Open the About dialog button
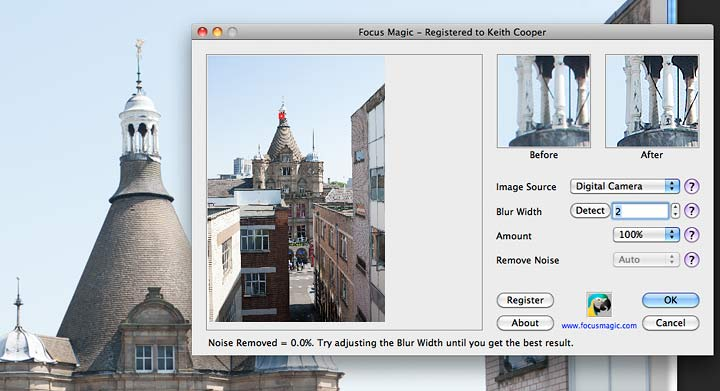 click(x=525, y=323)
